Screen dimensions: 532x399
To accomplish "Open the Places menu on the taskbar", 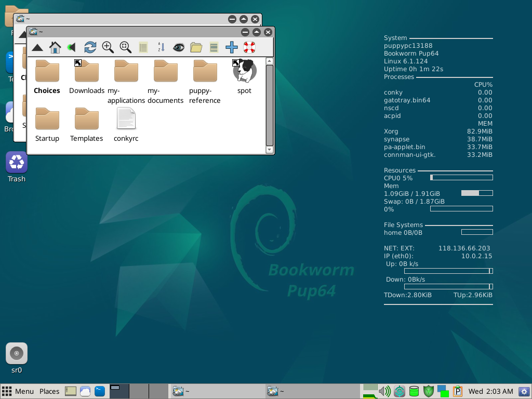I will (x=49, y=391).
